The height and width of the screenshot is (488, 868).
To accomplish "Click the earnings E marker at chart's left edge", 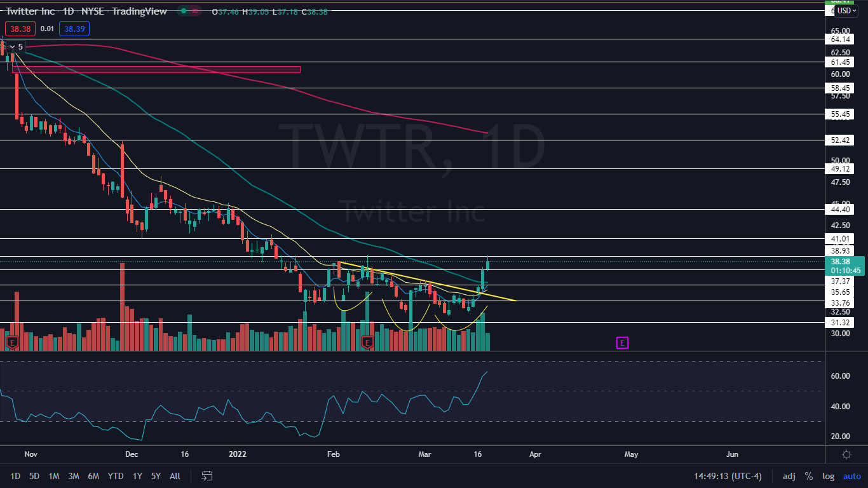I will (11, 343).
